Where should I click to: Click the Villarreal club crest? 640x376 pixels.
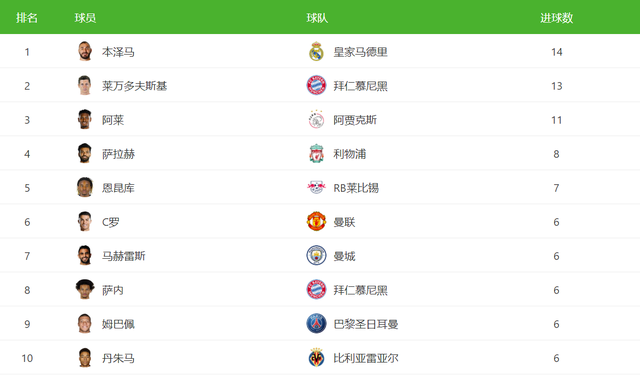tap(316, 358)
